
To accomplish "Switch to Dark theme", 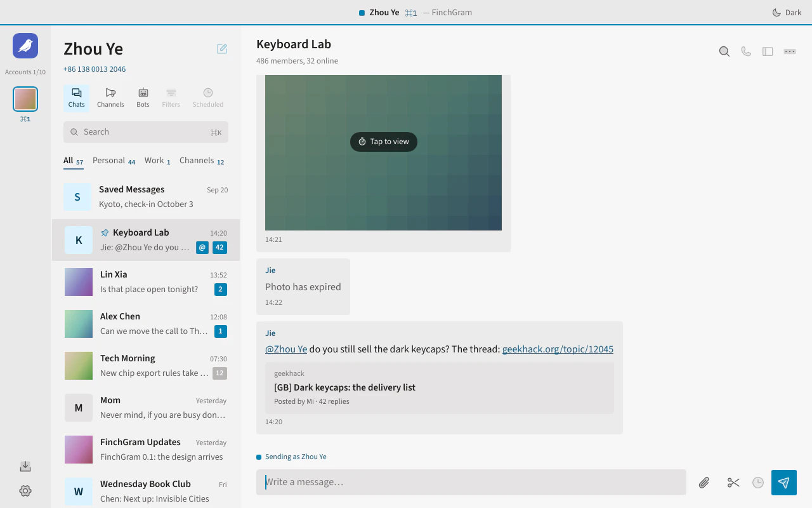I will click(x=787, y=13).
